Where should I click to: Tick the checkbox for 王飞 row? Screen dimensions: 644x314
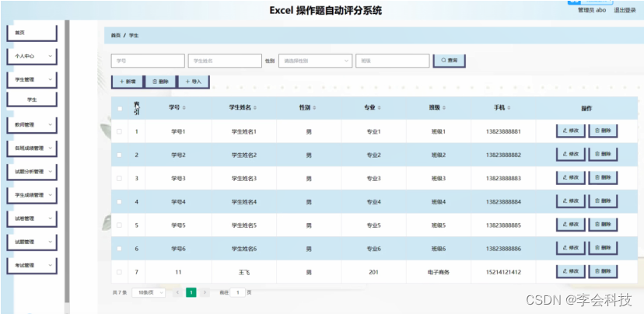tap(120, 272)
